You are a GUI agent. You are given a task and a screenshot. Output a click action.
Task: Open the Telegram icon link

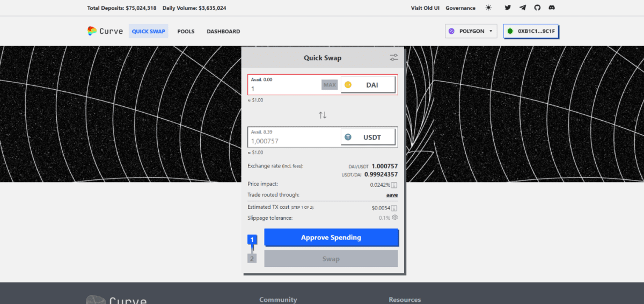click(x=523, y=8)
